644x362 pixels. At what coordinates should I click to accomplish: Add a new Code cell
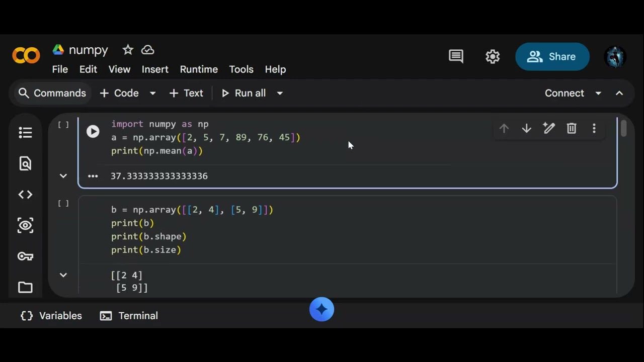pos(119,93)
